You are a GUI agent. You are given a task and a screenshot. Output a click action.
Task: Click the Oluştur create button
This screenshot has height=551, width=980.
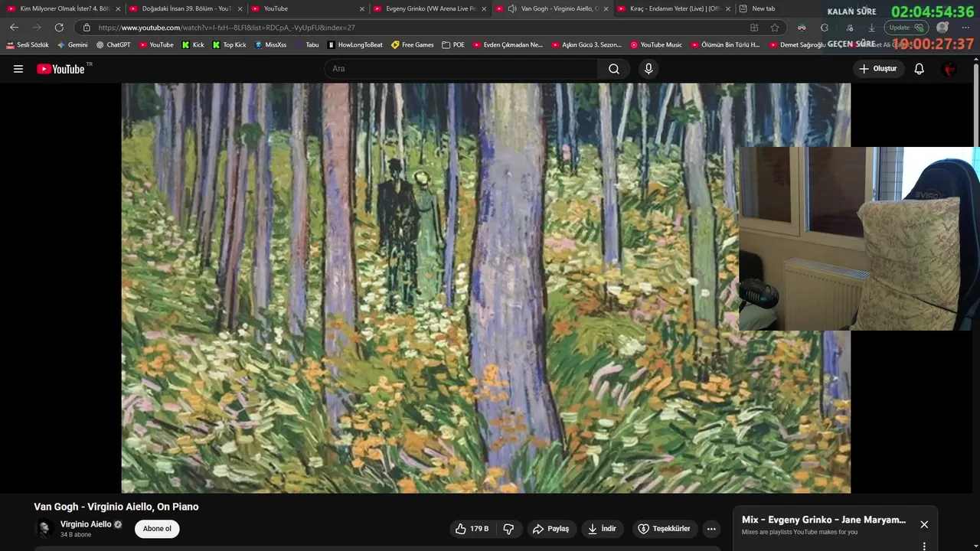[878, 69]
